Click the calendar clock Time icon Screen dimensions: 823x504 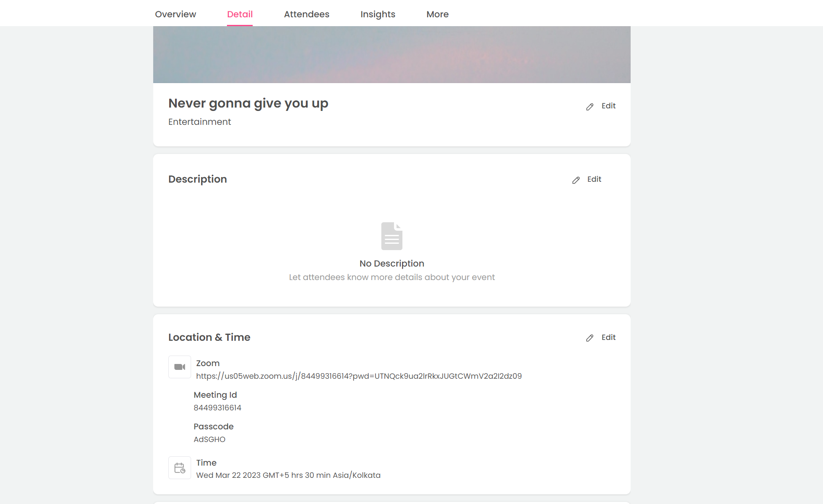click(x=180, y=468)
